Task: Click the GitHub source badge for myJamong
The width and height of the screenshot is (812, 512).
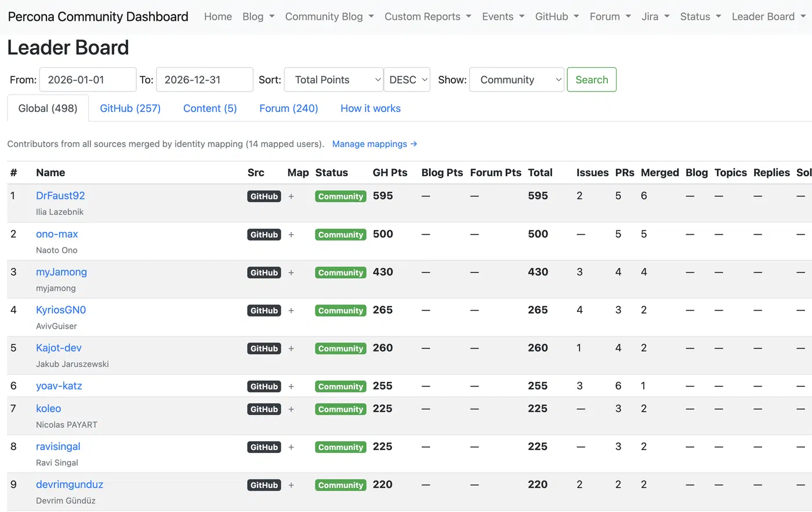Action: click(264, 273)
